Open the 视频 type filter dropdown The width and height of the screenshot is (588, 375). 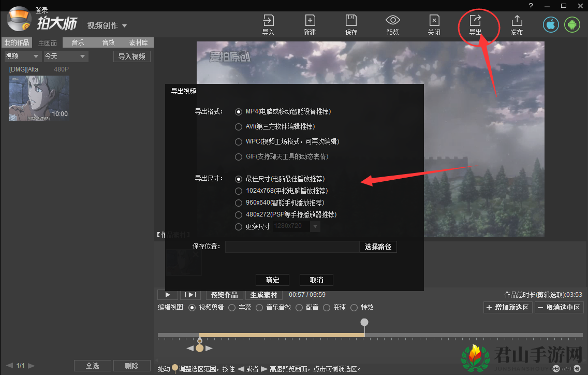[x=22, y=56]
